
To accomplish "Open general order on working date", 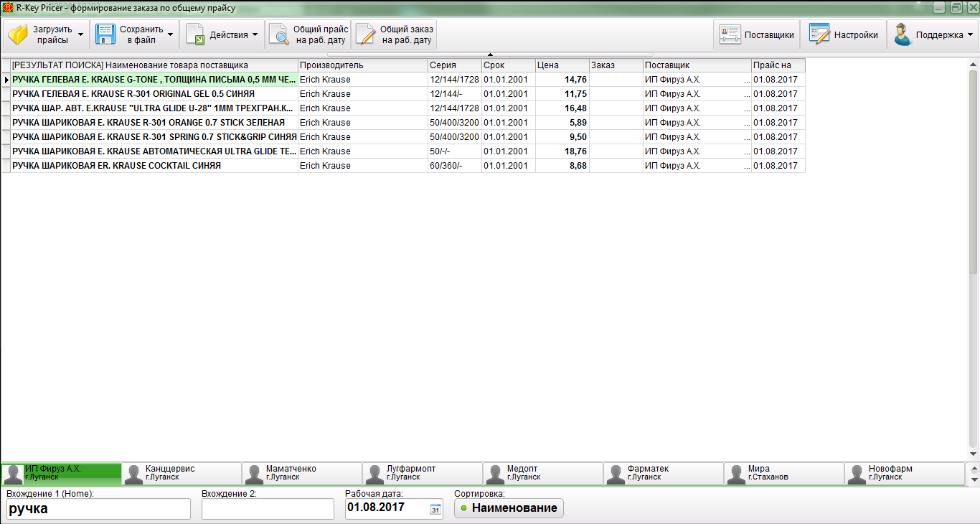I will coord(394,34).
